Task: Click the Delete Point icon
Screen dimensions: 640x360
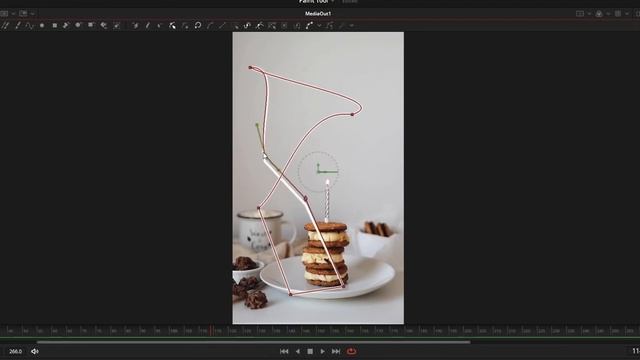Action: pyautogui.click(x=284, y=25)
